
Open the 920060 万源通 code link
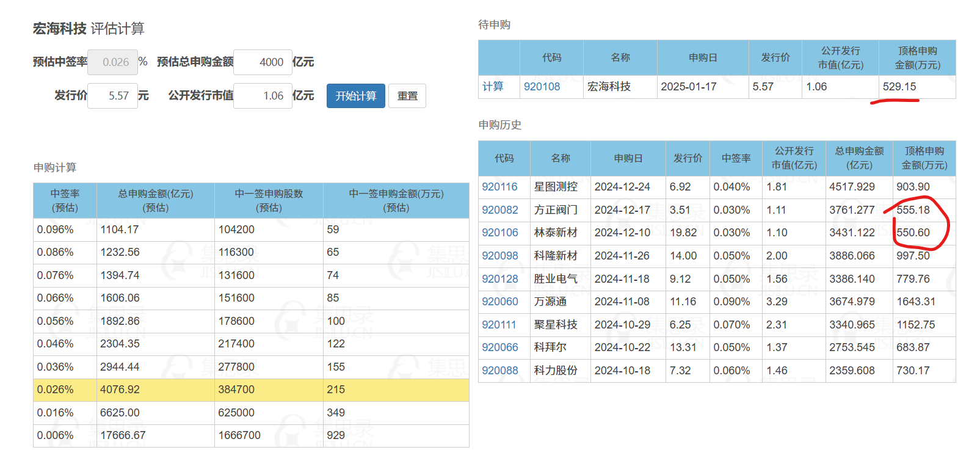tap(499, 302)
